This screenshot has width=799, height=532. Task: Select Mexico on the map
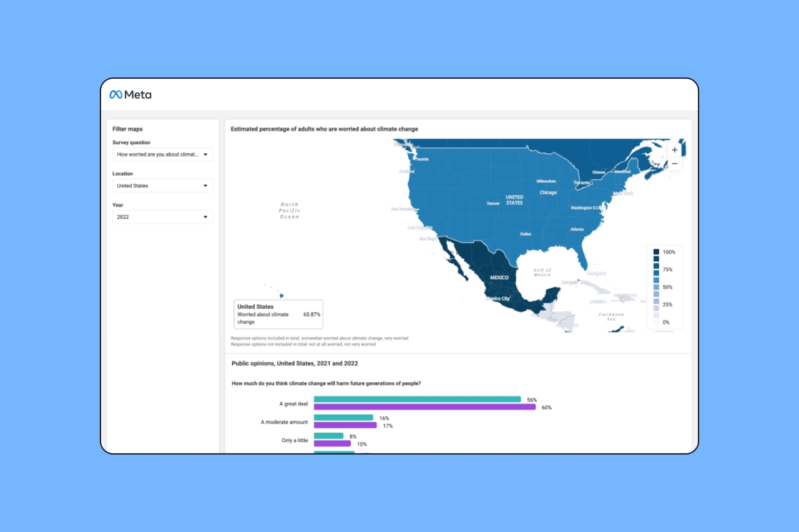pyautogui.click(x=499, y=278)
